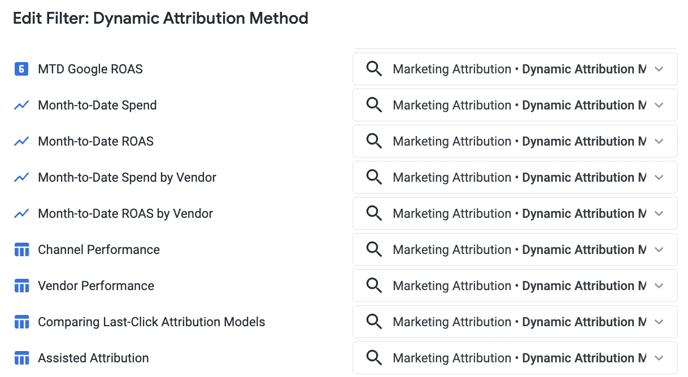688x377 pixels.
Task: Click the Channel Performance tile label
Action: click(99, 250)
